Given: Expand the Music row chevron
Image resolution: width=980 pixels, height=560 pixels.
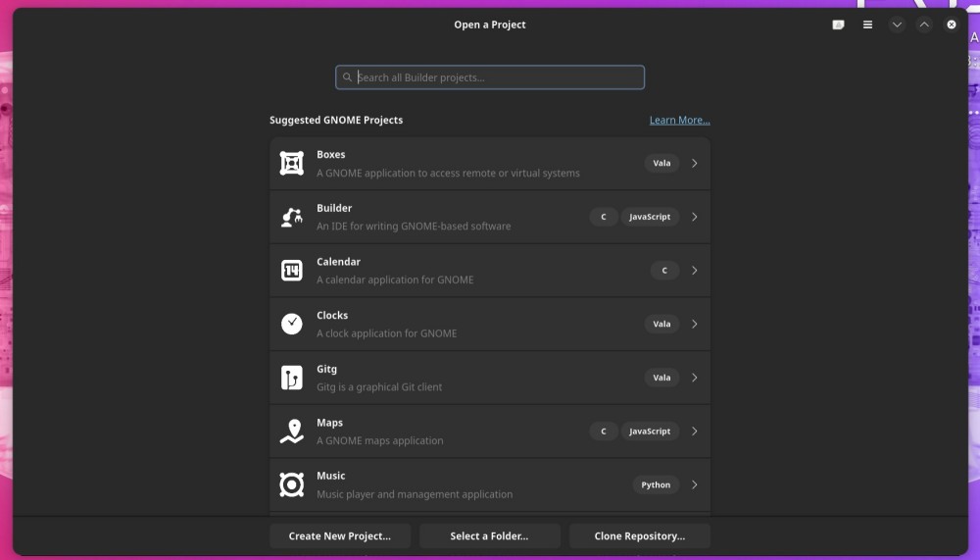Looking at the screenshot, I should coord(694,484).
